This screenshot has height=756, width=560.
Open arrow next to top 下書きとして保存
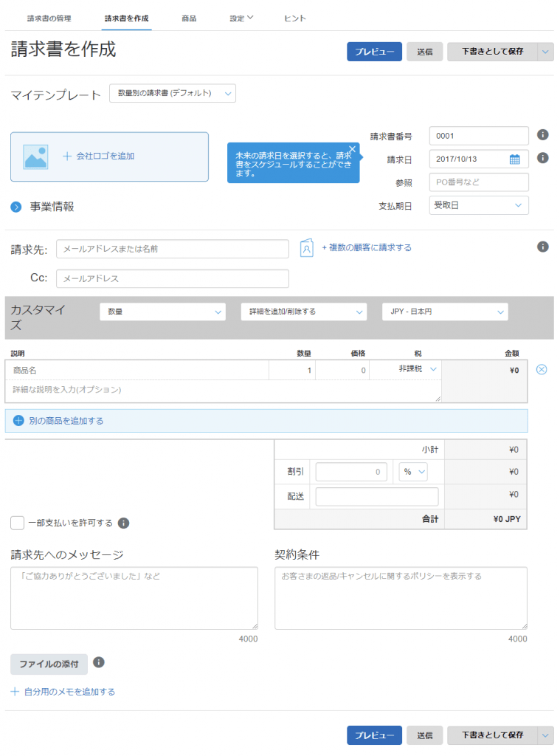coord(545,52)
